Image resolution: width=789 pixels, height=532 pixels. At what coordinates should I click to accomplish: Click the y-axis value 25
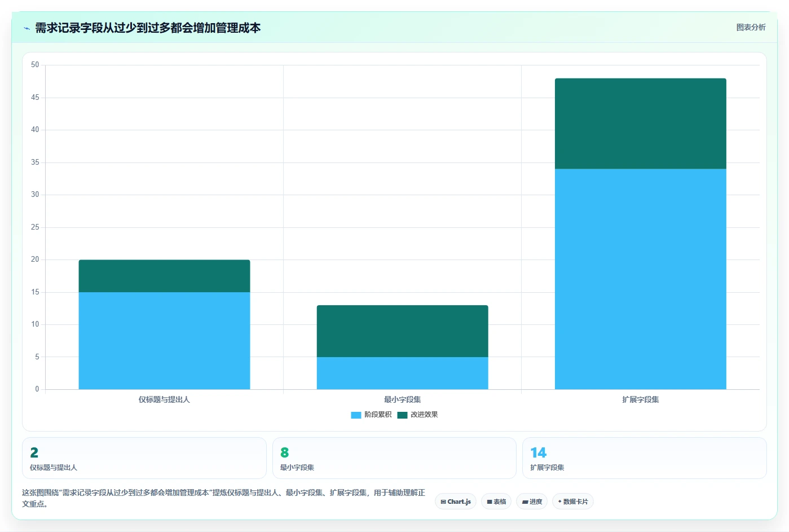coord(35,227)
